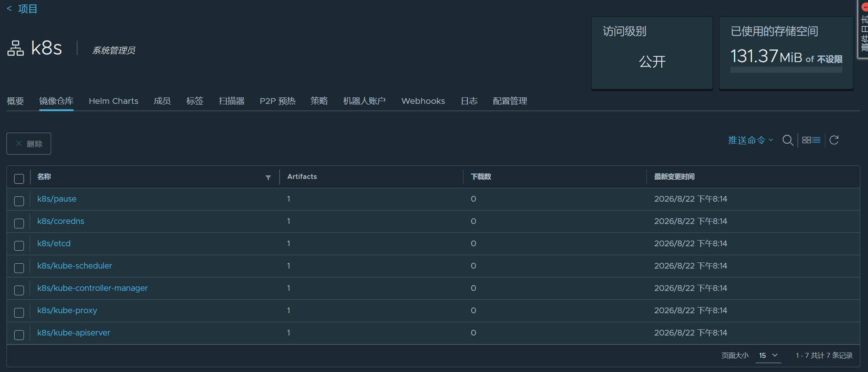The height and width of the screenshot is (372, 868).
Task: Click the k8s project hierarchy icon
Action: 16,48
